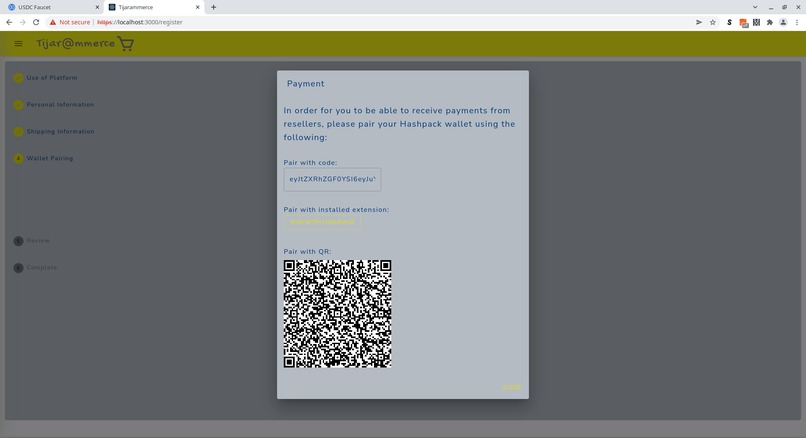The width and height of the screenshot is (806, 438).
Task: Open the orange extension icon
Action: (x=743, y=23)
